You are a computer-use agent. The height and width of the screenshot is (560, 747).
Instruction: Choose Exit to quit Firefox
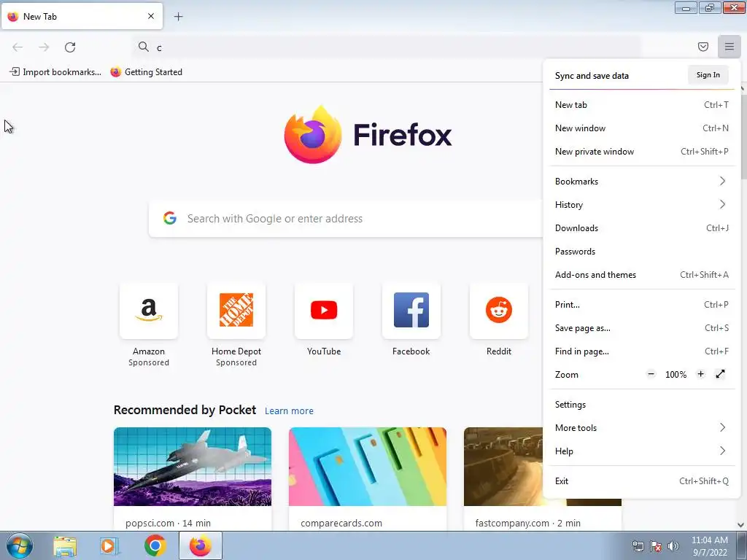(x=641, y=481)
